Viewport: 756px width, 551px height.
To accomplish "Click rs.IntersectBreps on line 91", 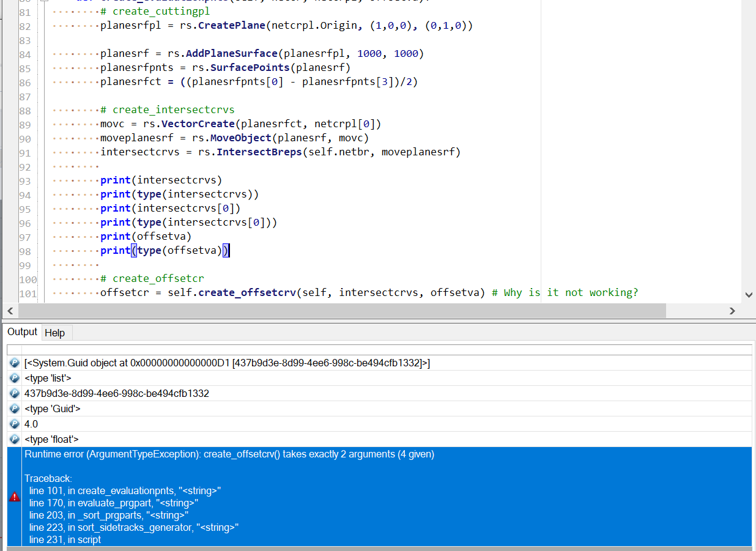I will 250,152.
